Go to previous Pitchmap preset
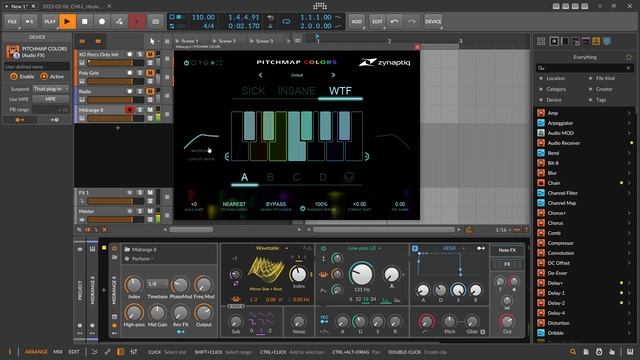This screenshot has width=640, height=360. click(260, 75)
